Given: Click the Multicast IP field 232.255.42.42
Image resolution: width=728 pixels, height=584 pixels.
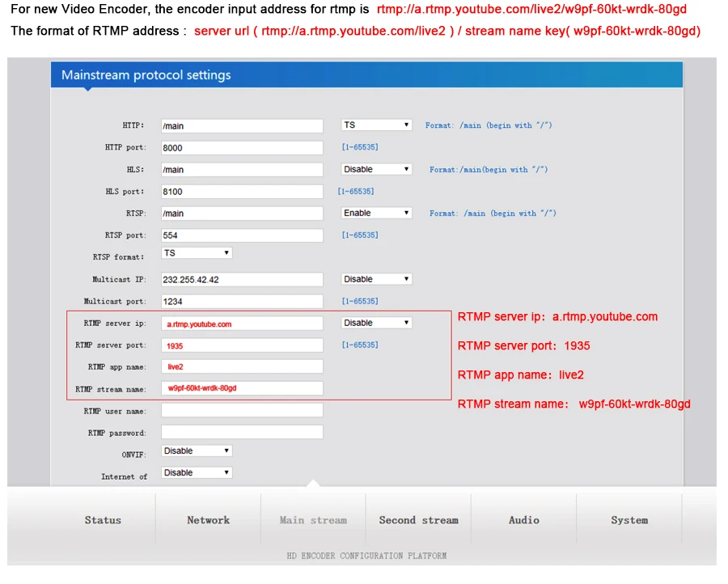Looking at the screenshot, I should click(242, 280).
